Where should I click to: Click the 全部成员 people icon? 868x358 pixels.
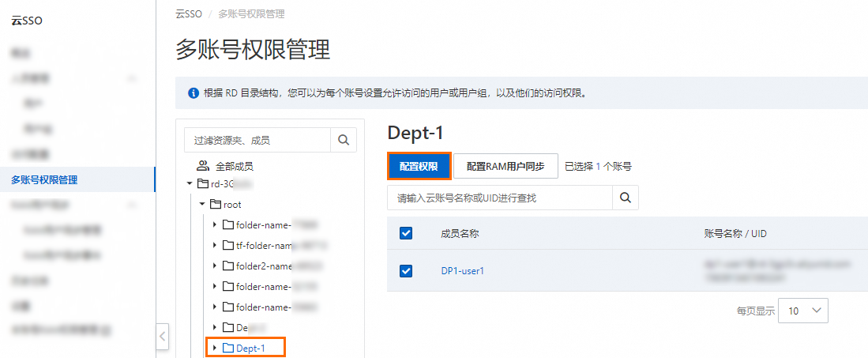[203, 166]
